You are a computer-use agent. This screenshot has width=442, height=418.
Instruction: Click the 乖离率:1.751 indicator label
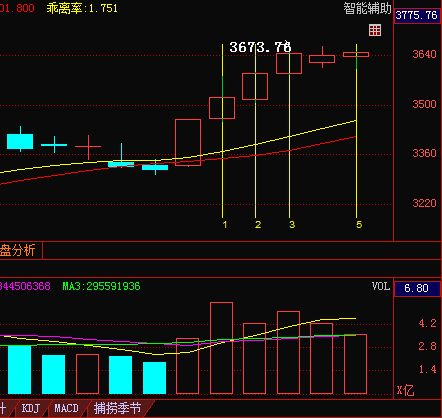coord(82,8)
